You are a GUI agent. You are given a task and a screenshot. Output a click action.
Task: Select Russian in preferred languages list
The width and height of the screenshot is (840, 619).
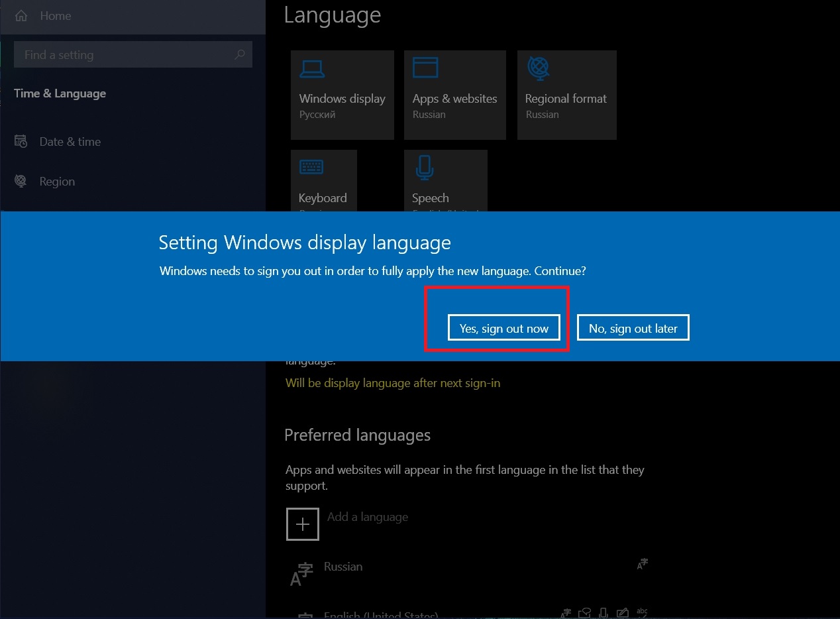pos(467,573)
